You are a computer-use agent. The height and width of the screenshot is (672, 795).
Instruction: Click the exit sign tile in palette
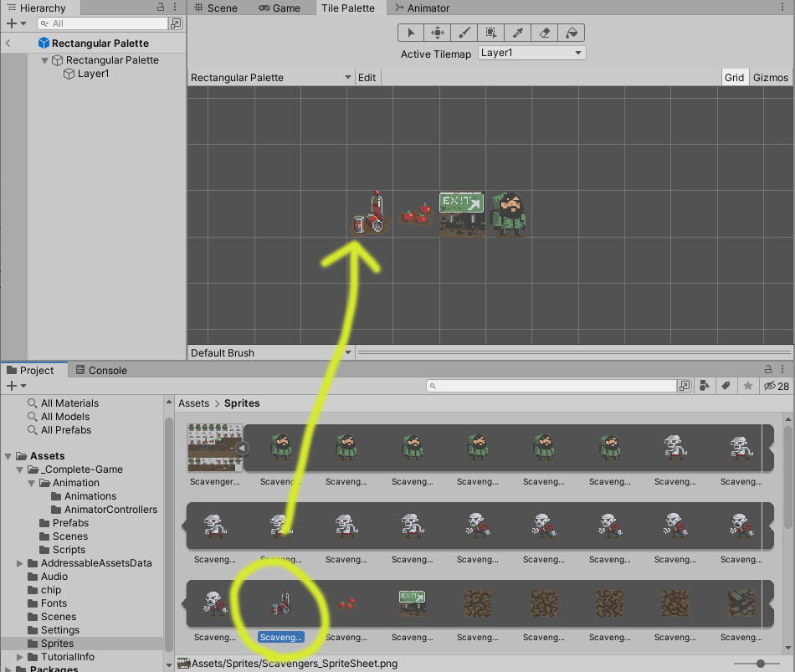point(462,214)
